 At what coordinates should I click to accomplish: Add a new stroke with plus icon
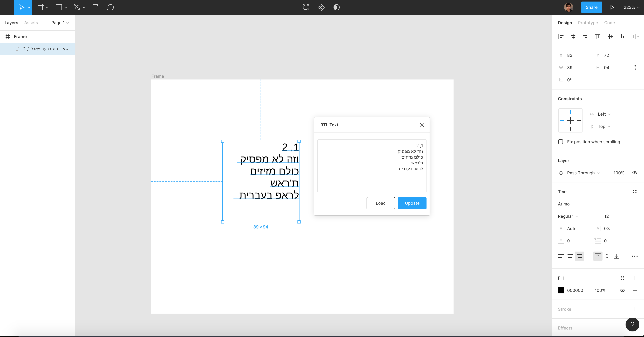tap(635, 309)
